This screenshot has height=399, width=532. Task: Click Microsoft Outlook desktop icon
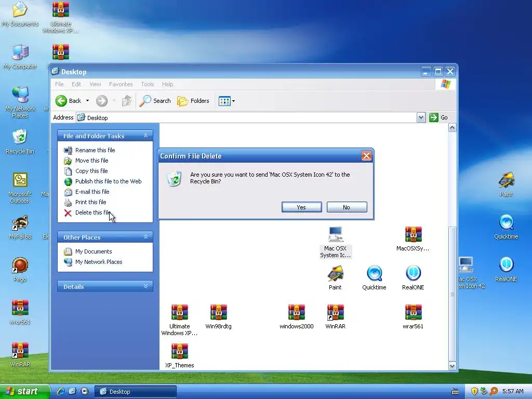pos(20,188)
